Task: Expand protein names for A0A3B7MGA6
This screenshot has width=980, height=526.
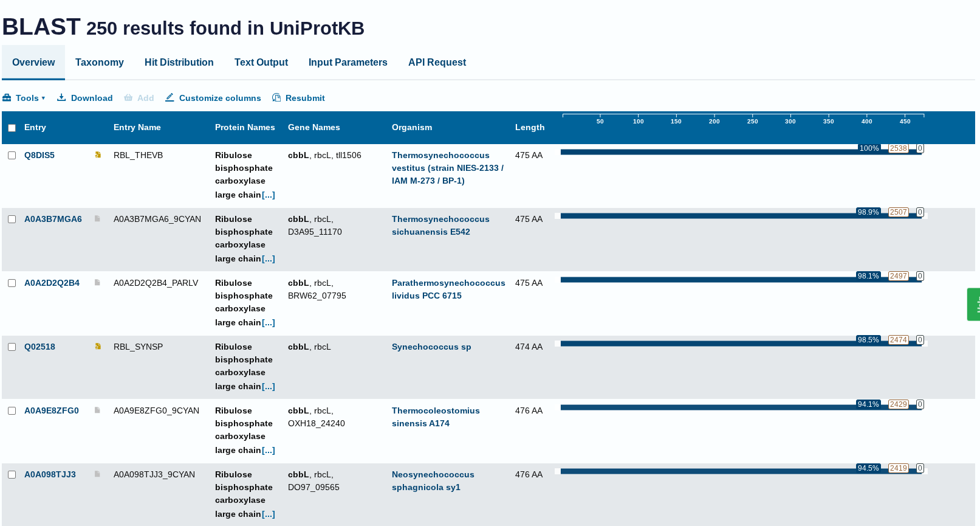Action: click(x=269, y=258)
